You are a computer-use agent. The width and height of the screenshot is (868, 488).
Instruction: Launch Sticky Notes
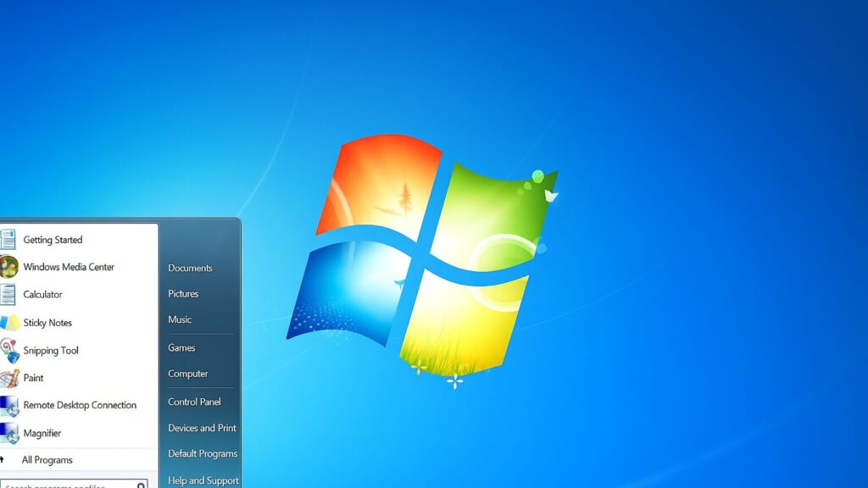(47, 323)
